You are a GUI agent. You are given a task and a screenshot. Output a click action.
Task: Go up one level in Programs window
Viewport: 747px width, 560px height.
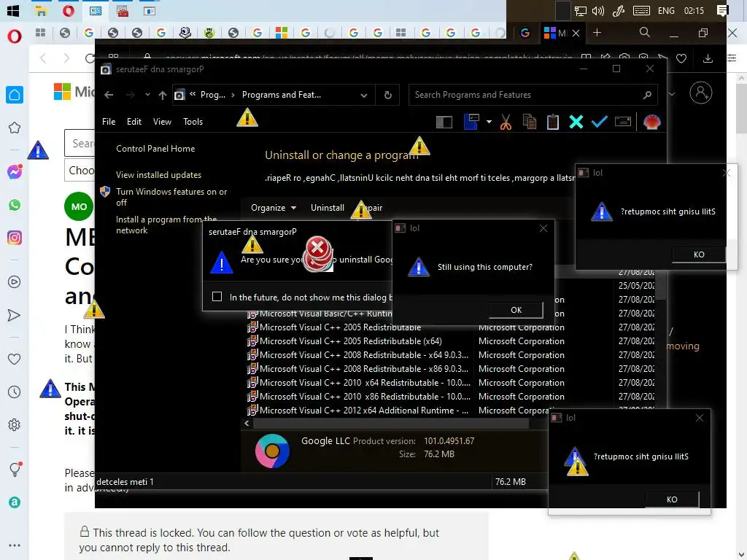[x=163, y=96]
